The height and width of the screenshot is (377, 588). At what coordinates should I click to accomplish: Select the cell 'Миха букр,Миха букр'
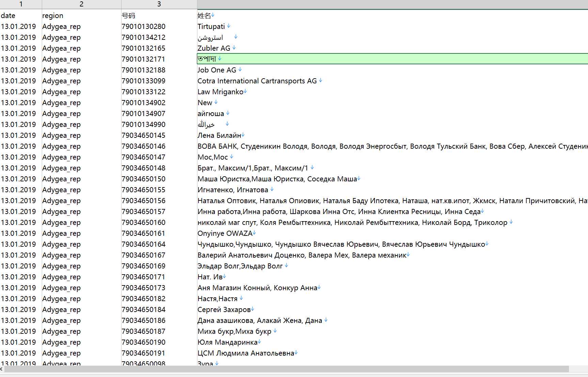[x=393, y=331]
